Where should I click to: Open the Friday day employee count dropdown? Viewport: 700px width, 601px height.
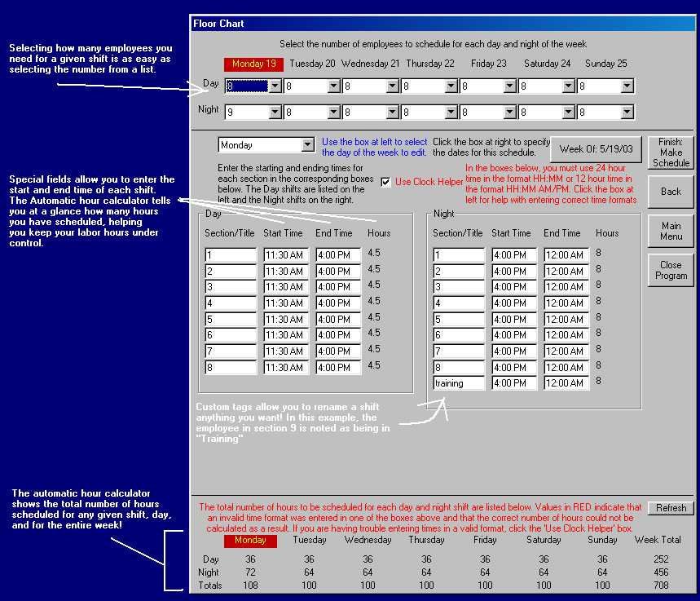coord(510,86)
